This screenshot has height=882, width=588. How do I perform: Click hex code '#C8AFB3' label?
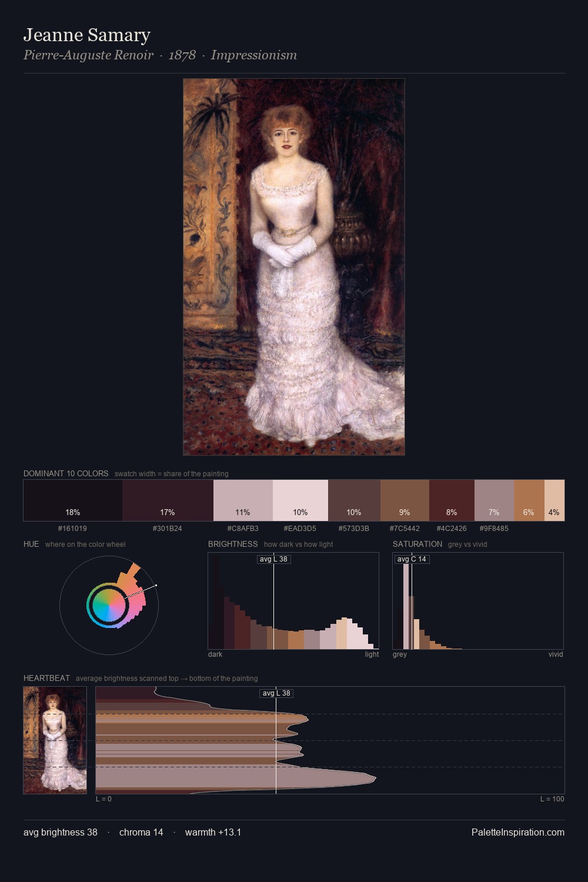243,528
